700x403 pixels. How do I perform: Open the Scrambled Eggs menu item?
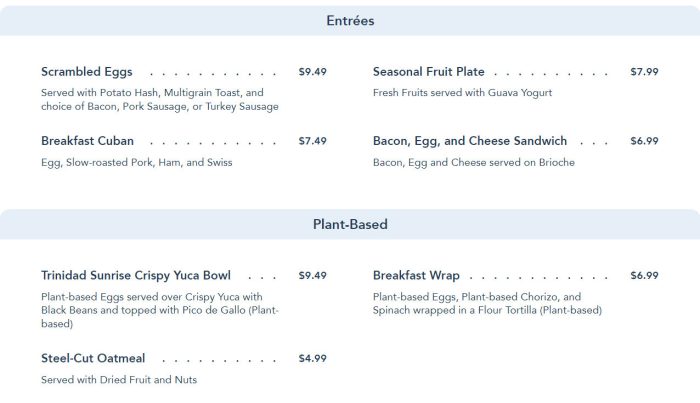(x=87, y=72)
